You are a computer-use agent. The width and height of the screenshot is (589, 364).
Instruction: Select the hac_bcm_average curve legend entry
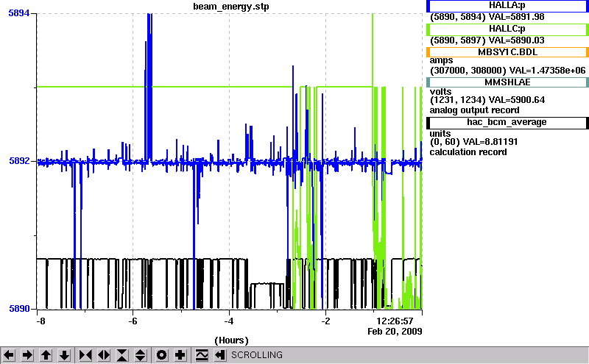point(507,123)
